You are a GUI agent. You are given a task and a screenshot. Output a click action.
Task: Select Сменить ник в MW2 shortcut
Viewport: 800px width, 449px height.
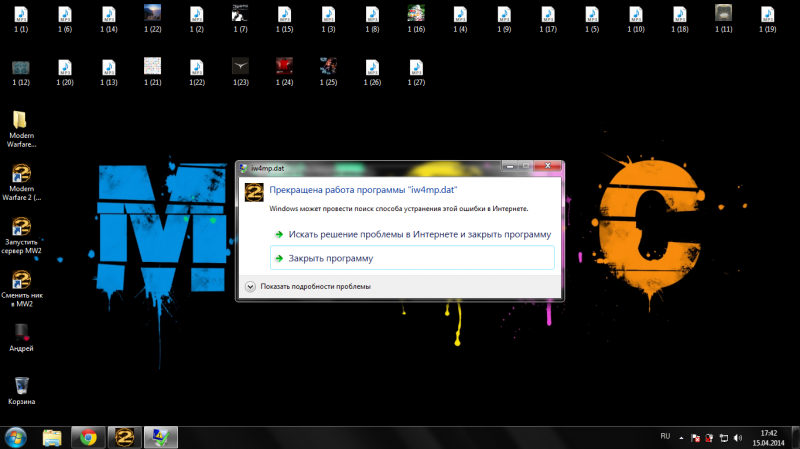coord(21,289)
